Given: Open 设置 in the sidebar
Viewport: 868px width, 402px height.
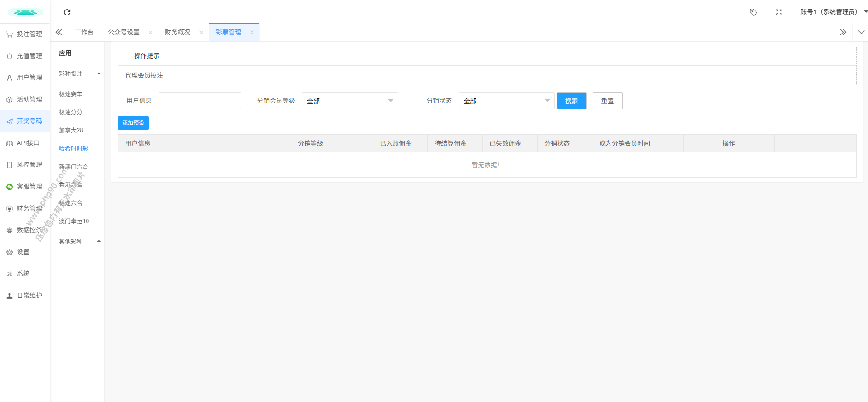Looking at the screenshot, I should 23,252.
